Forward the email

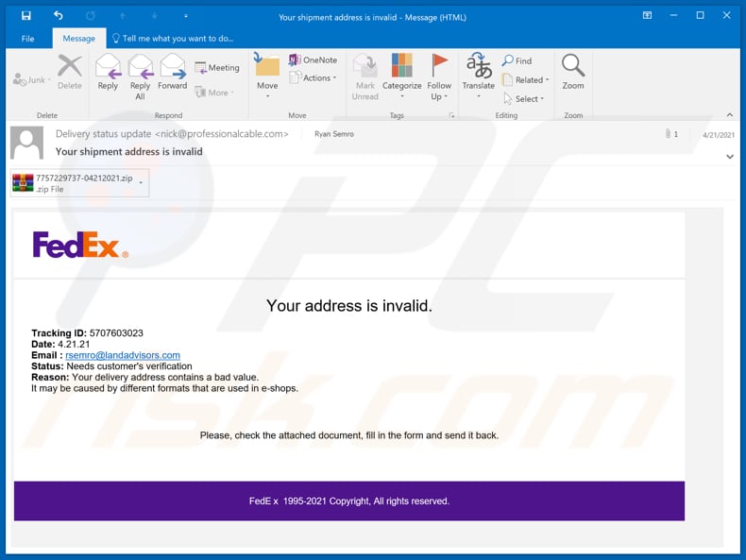[172, 73]
